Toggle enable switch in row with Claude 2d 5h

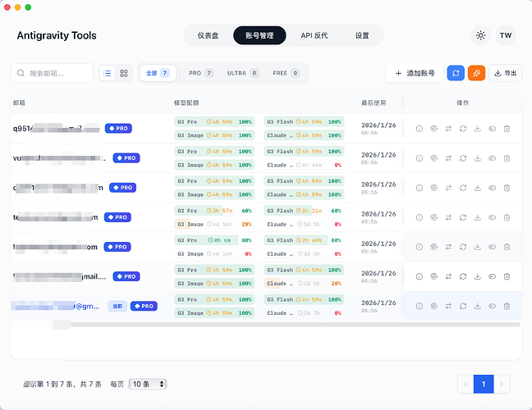click(493, 276)
